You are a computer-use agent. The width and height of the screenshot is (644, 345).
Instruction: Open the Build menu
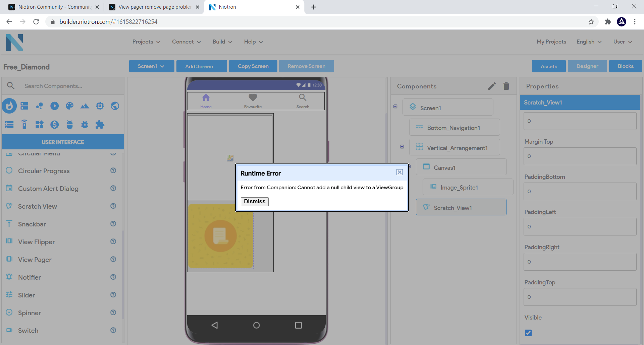[x=222, y=42]
